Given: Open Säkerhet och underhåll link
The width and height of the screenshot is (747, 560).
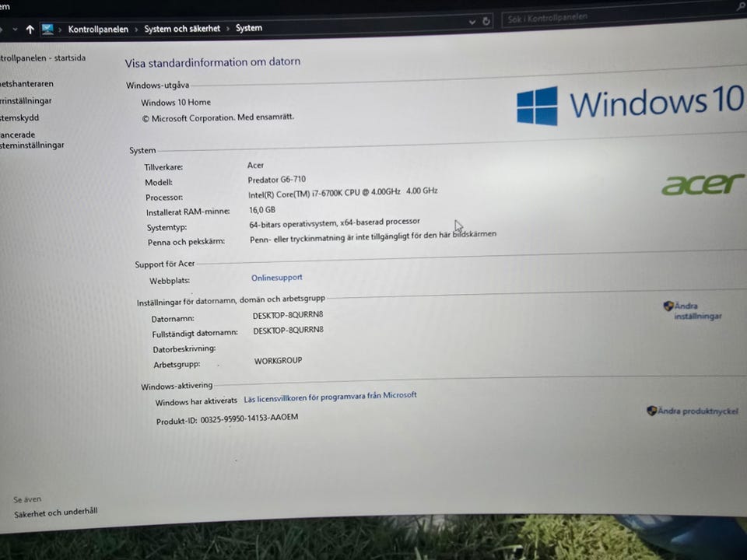Looking at the screenshot, I should 56,513.
